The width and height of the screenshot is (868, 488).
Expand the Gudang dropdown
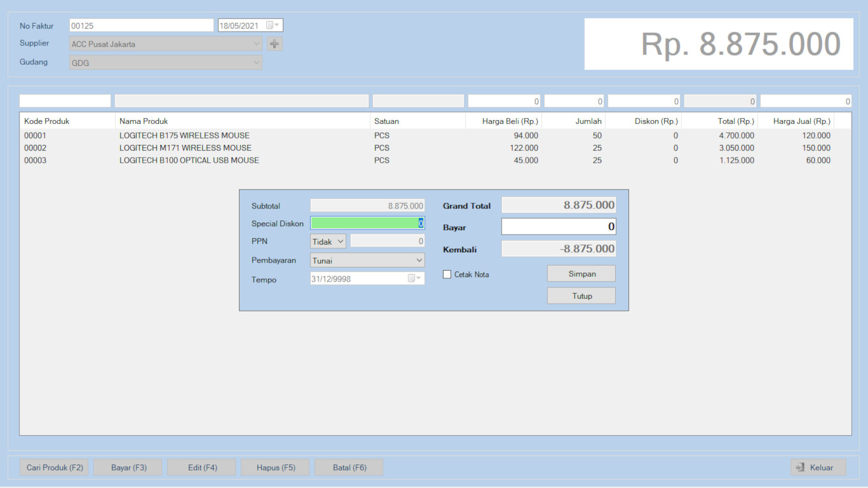click(256, 63)
